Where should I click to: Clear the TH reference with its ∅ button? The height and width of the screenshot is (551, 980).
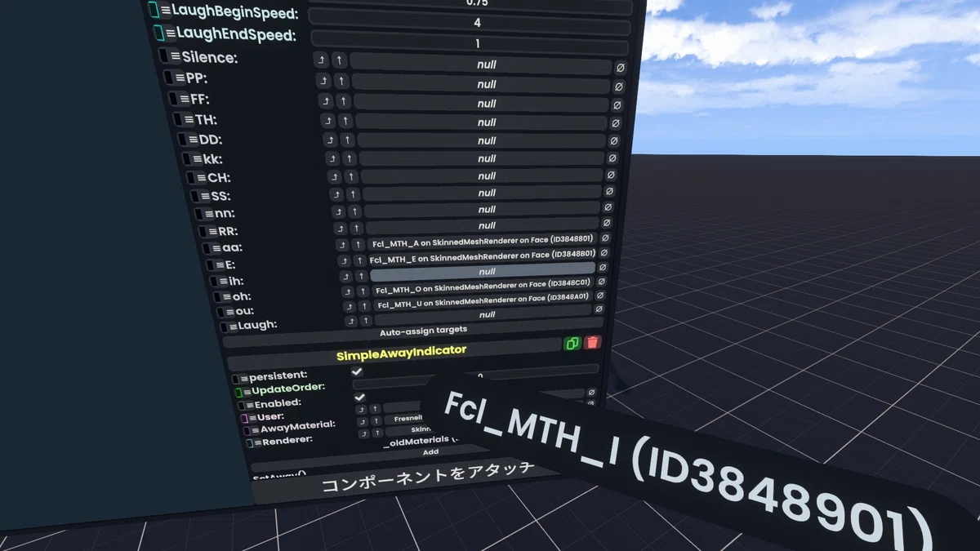[x=615, y=123]
